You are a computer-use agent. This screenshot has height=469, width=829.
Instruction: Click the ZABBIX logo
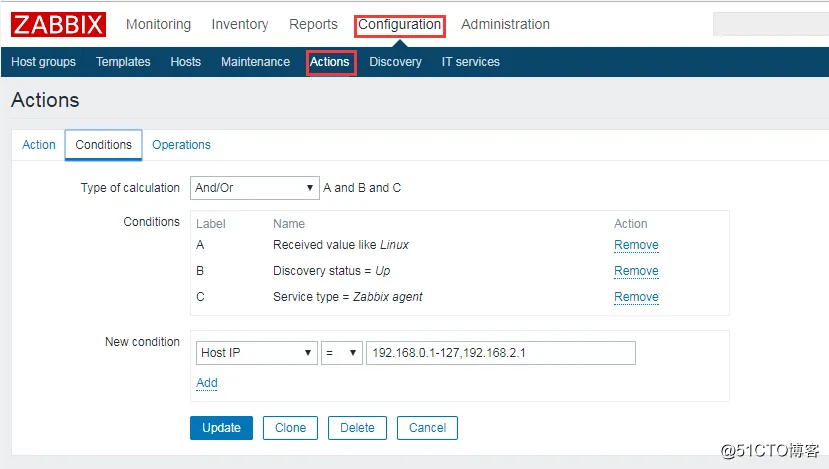coord(58,24)
